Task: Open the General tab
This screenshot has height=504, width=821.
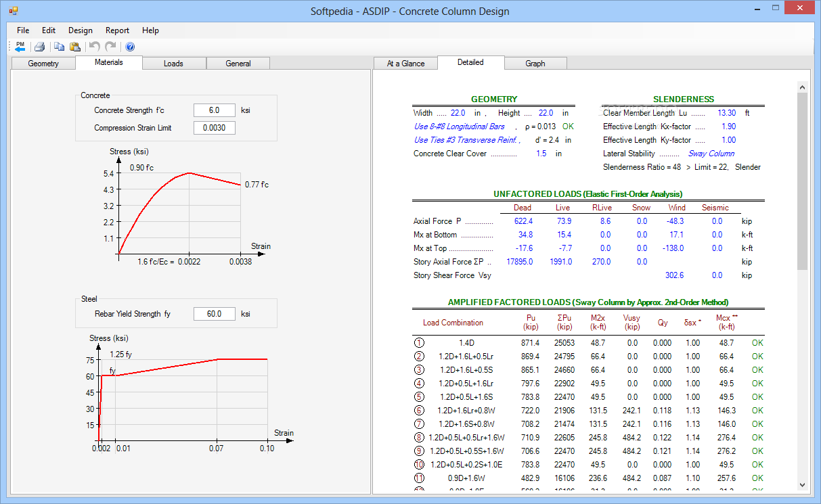Action: coord(238,64)
